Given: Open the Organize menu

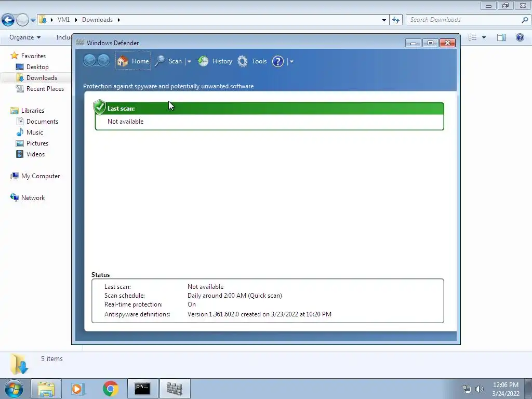Looking at the screenshot, I should click(25, 37).
